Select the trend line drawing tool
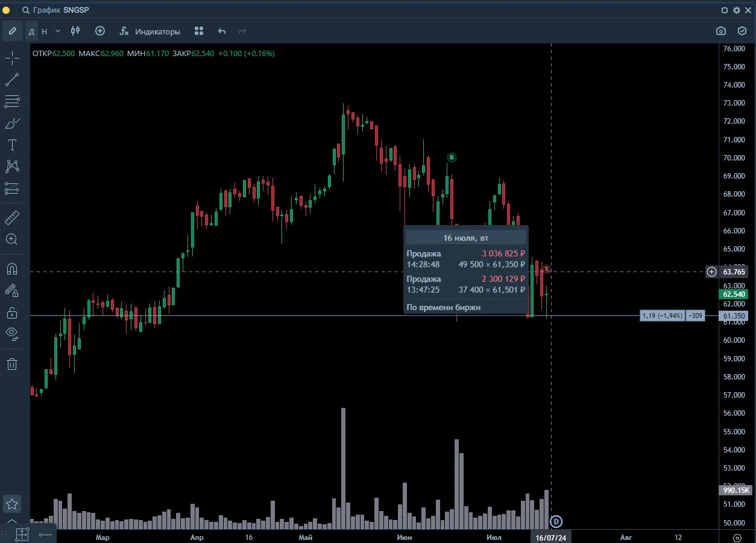This screenshot has height=543, width=756. [x=12, y=80]
